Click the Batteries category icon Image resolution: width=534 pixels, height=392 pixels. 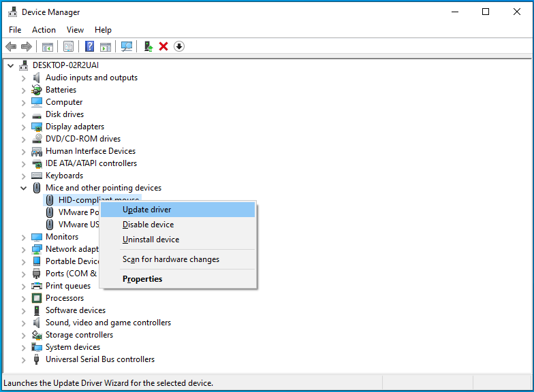click(x=37, y=90)
